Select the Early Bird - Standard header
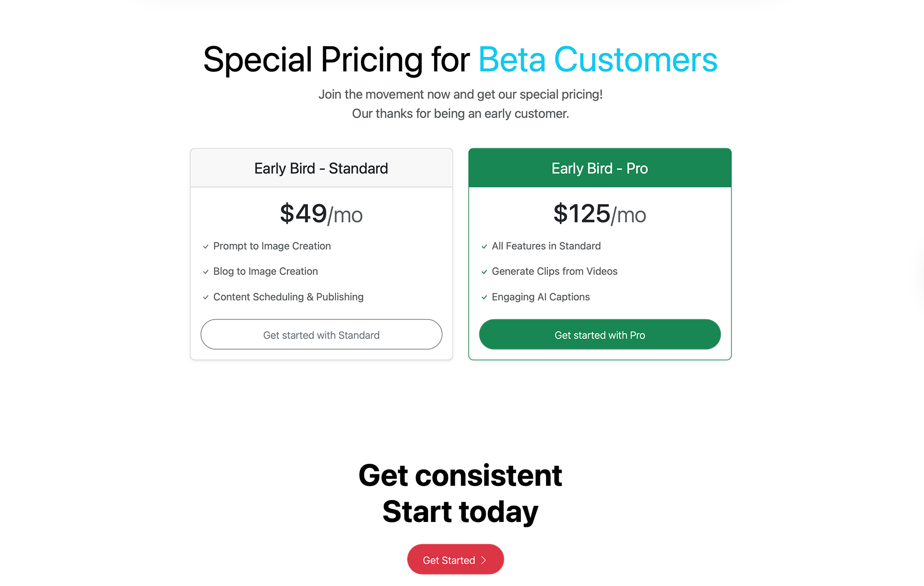924x586 pixels. click(x=321, y=168)
